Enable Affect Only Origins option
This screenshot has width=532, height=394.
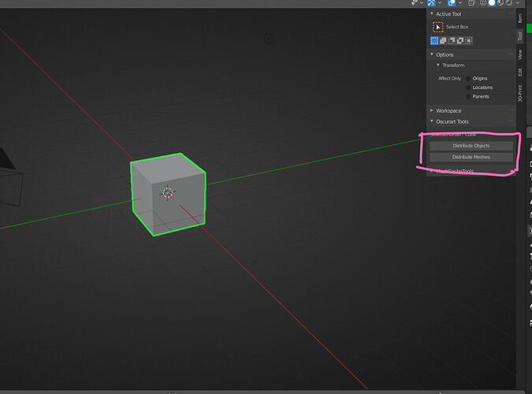pos(468,78)
